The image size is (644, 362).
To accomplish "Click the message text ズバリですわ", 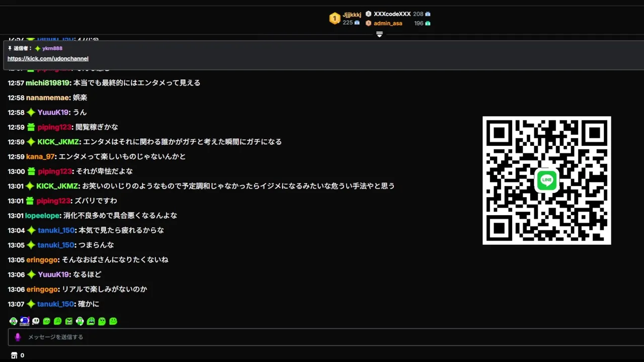I will point(96,201).
